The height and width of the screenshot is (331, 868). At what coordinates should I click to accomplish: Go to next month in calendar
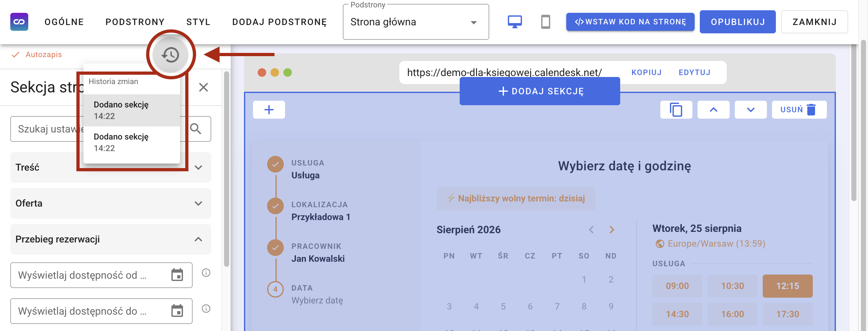tap(612, 230)
